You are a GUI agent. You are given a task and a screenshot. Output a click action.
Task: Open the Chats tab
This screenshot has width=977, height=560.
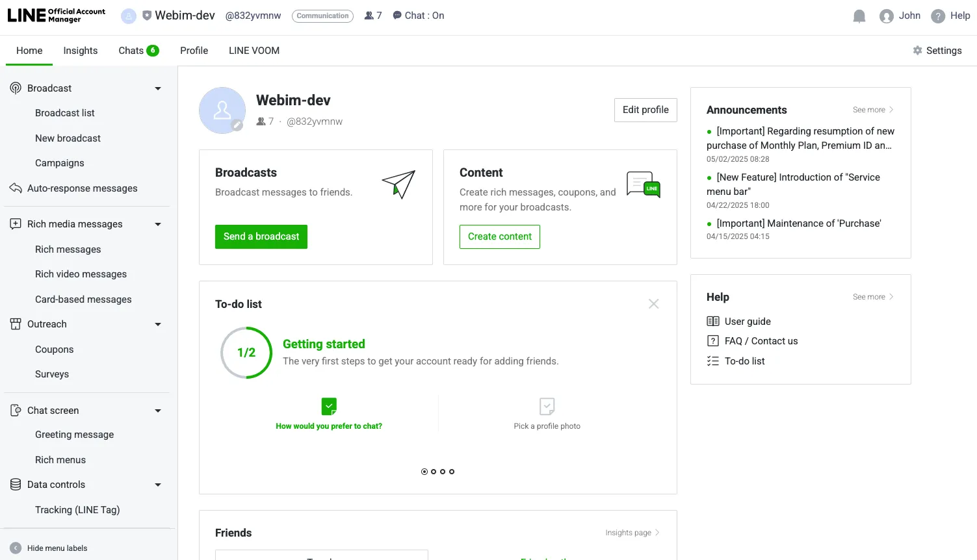pyautogui.click(x=138, y=51)
